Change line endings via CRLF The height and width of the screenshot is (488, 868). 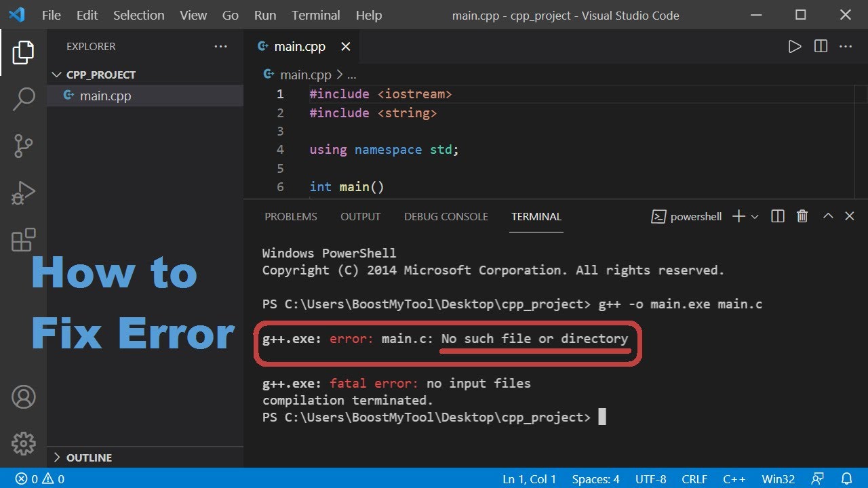point(694,479)
